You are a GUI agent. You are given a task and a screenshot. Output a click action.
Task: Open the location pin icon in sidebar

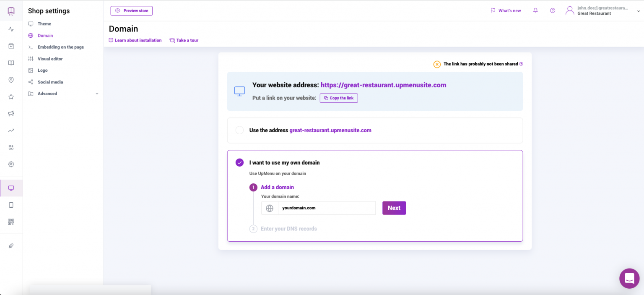pyautogui.click(x=11, y=80)
